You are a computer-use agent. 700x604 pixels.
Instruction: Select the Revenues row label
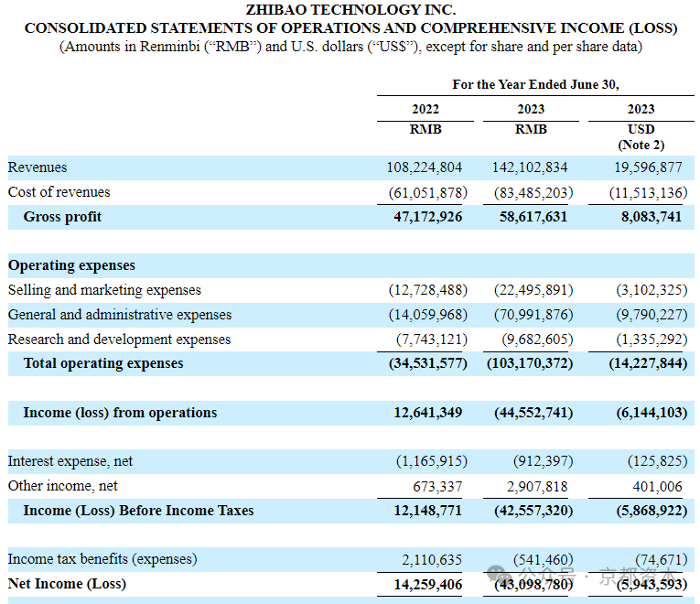click(x=38, y=167)
